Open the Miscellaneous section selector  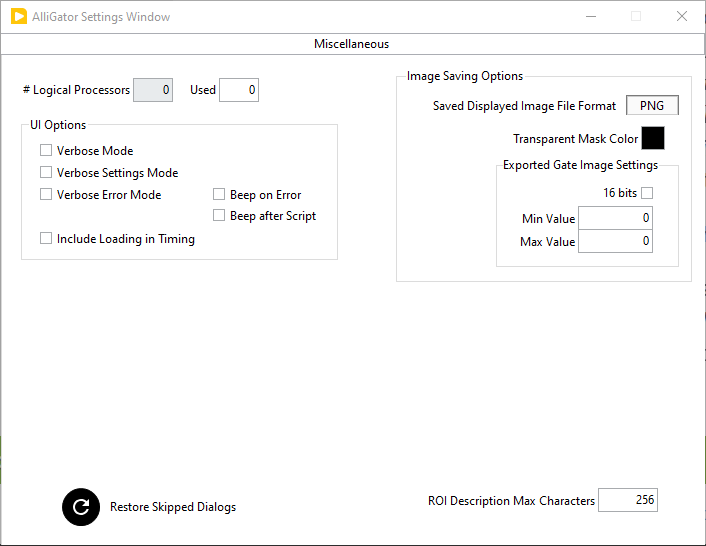(x=352, y=44)
